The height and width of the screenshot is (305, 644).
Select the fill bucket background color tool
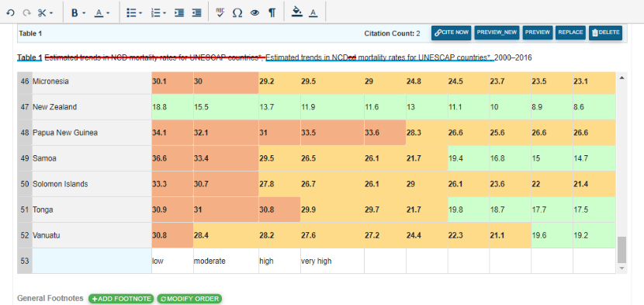click(296, 12)
